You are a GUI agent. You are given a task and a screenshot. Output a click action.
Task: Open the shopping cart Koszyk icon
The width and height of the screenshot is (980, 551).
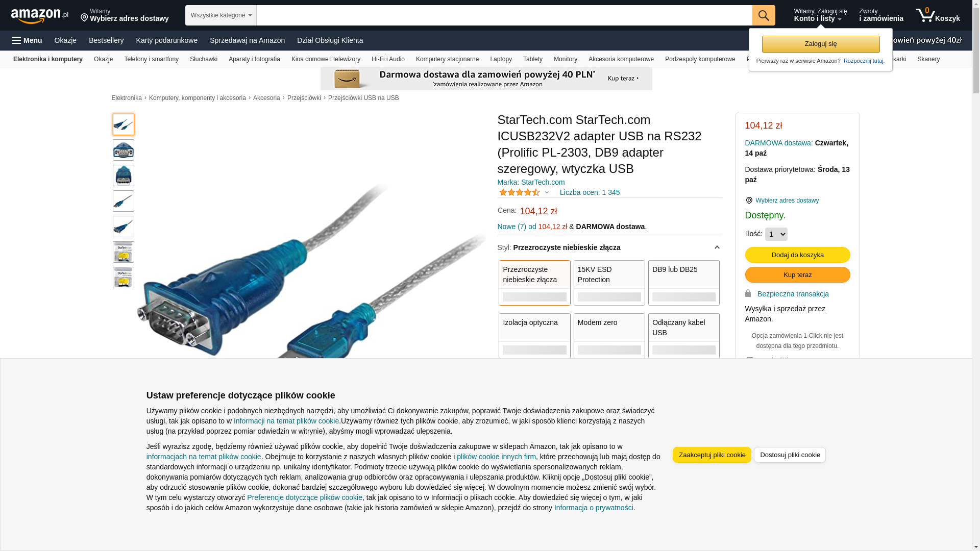pyautogui.click(x=938, y=15)
